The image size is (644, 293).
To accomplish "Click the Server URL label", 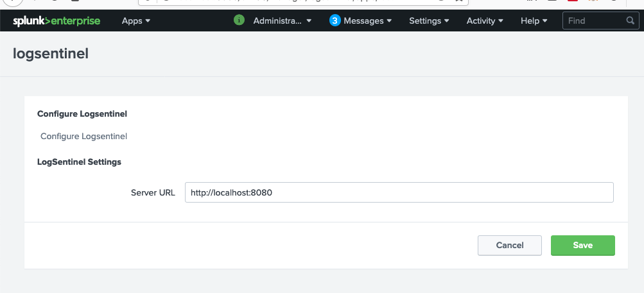I will pyautogui.click(x=153, y=192).
